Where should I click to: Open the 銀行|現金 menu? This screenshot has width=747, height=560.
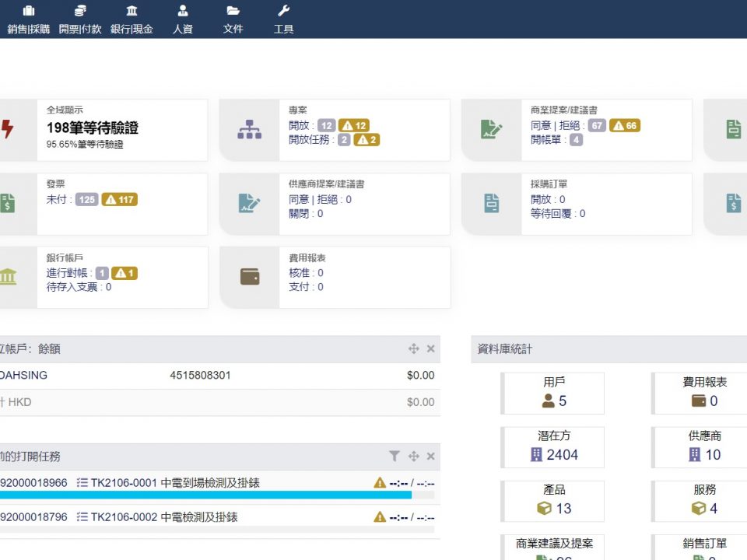point(132,19)
